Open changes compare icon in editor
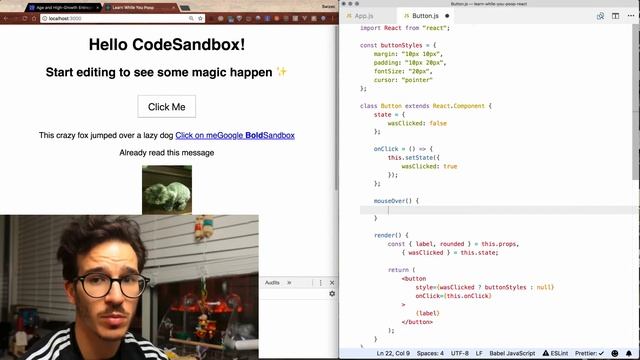 coord(600,16)
